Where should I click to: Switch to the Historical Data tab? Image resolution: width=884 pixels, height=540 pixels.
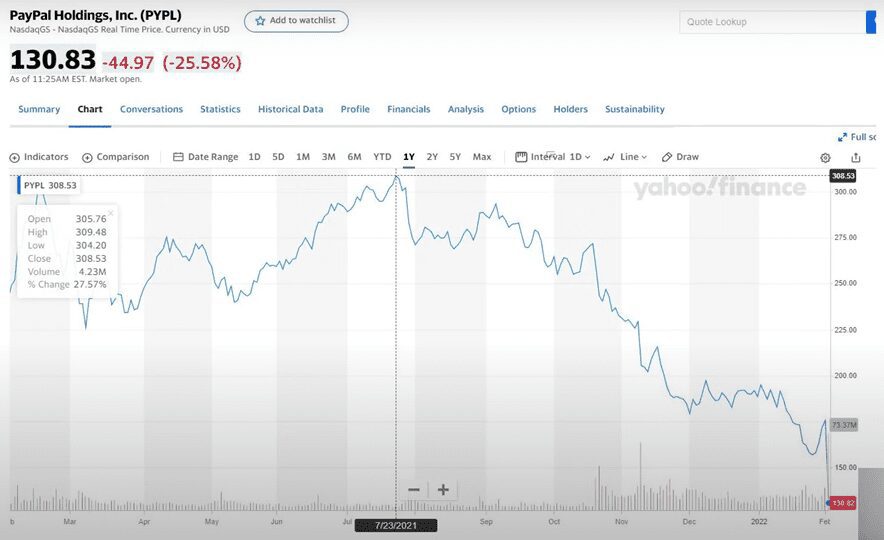click(290, 109)
